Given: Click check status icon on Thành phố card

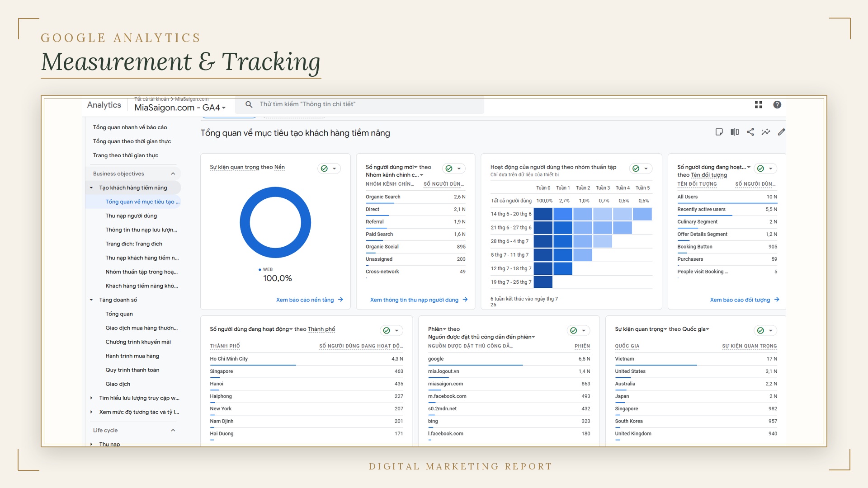Looking at the screenshot, I should [387, 331].
